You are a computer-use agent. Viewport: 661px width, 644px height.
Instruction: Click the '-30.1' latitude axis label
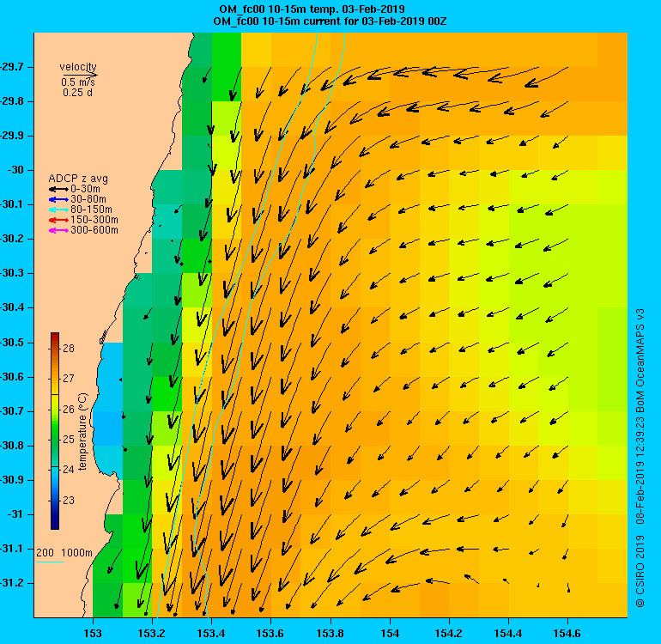point(11,204)
